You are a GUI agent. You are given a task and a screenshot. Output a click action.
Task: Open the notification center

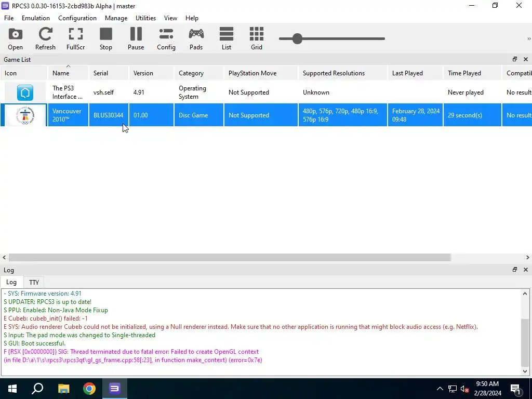point(516,389)
